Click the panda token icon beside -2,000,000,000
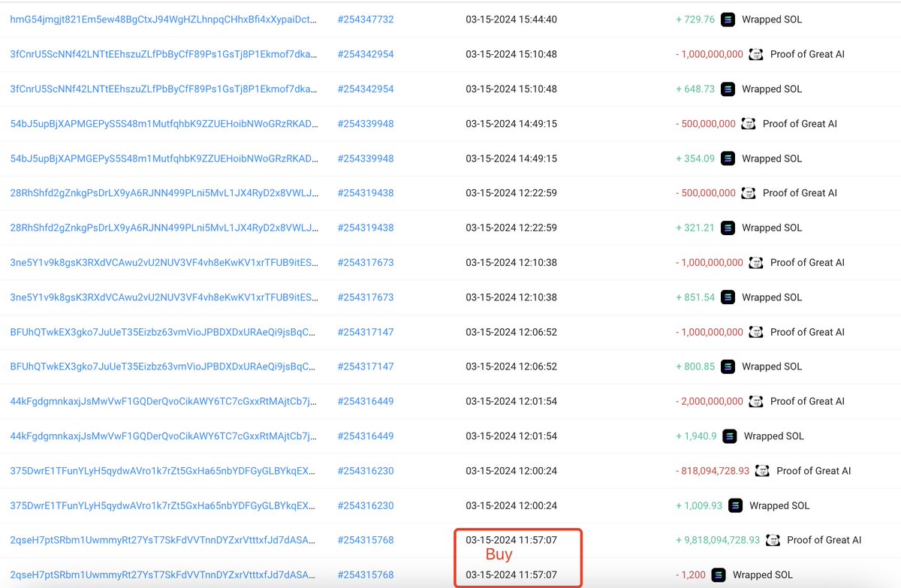This screenshot has width=901, height=588. pos(756,401)
